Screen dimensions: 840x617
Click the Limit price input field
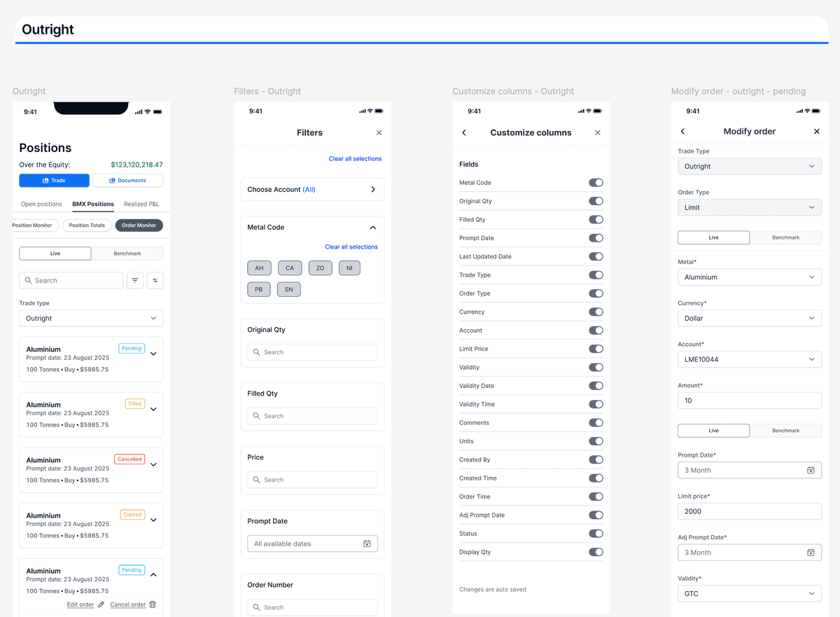750,511
